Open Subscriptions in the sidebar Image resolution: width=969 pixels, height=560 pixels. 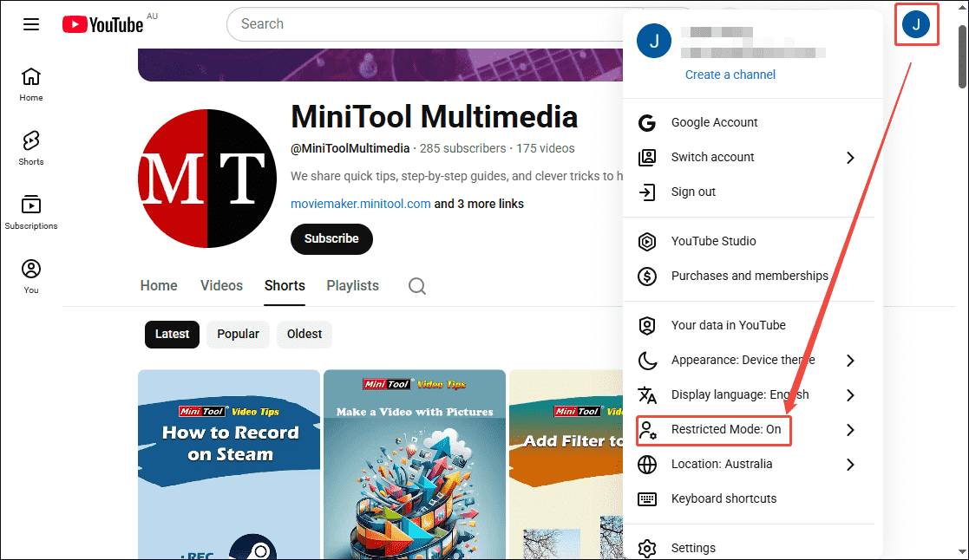tap(31, 213)
